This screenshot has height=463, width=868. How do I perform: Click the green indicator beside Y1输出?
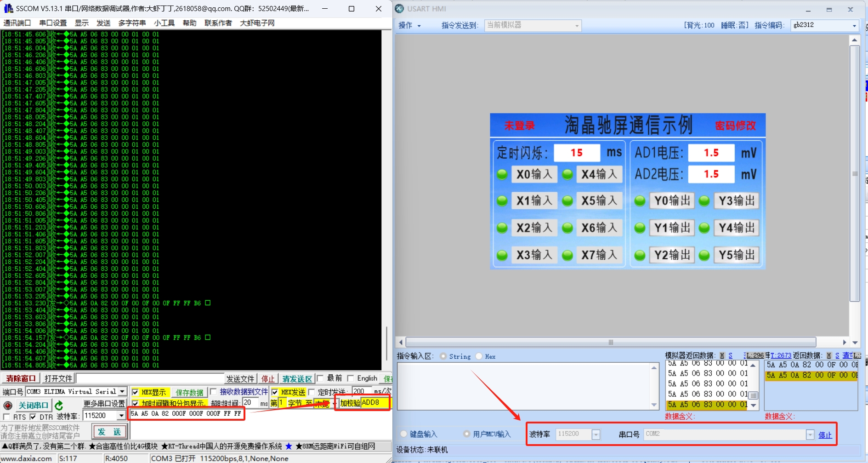[640, 228]
